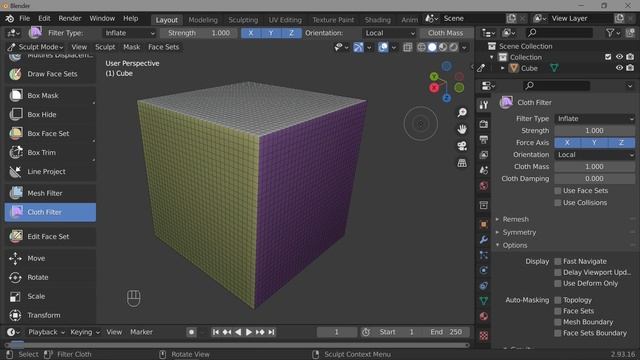
Task: Enable Use Collisions checkbox
Action: 558,203
